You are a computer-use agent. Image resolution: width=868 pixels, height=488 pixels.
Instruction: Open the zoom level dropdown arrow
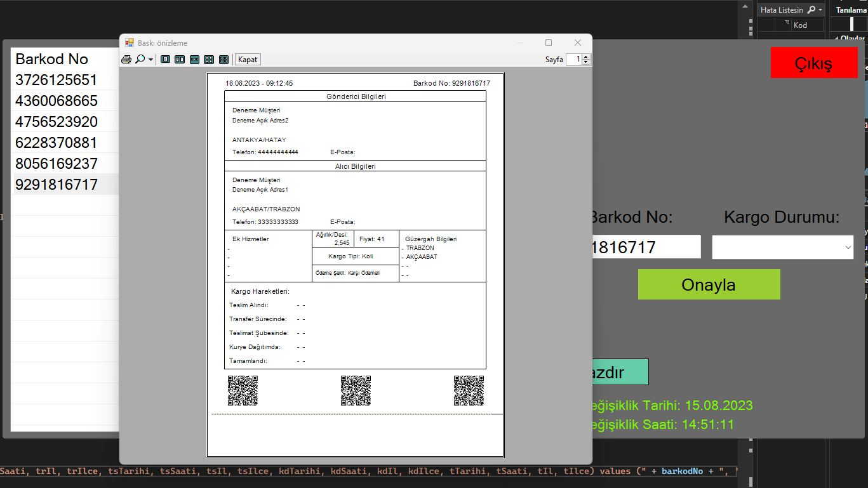pos(150,59)
